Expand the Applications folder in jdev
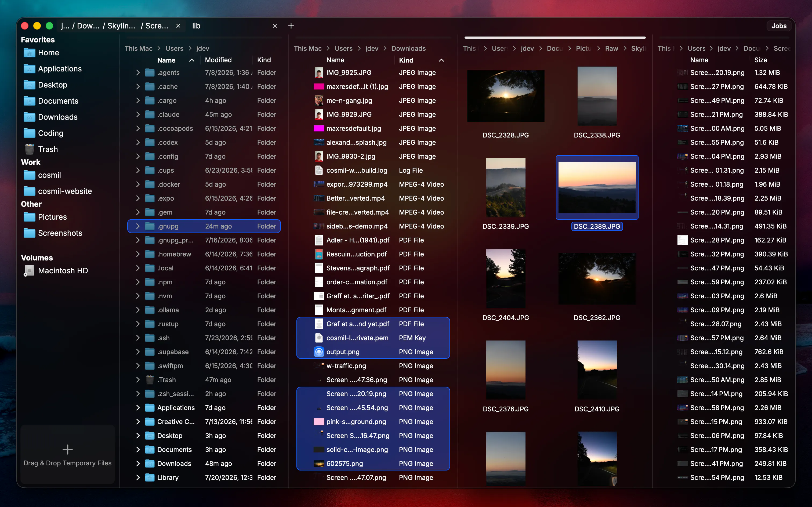Image resolution: width=812 pixels, height=507 pixels. [x=138, y=408]
